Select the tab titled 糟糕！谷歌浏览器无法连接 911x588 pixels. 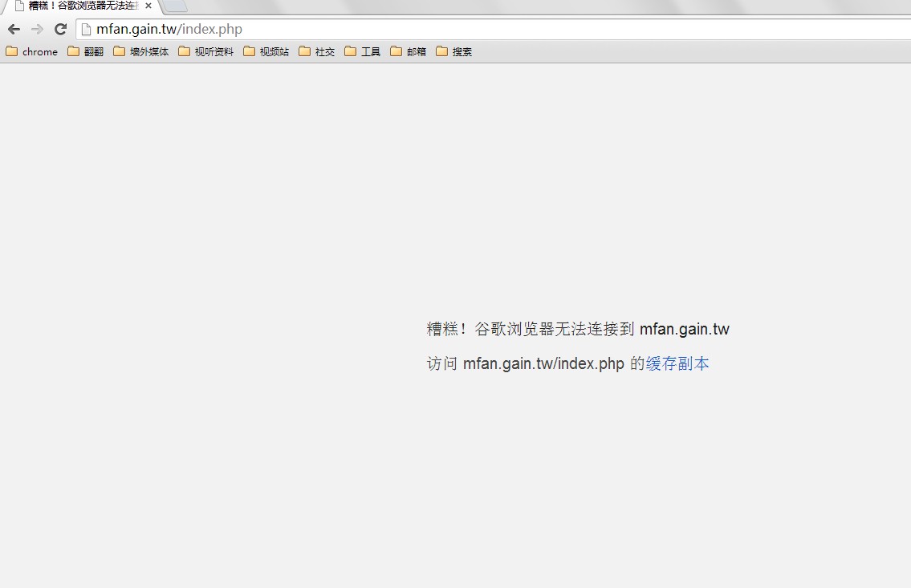[x=81, y=6]
